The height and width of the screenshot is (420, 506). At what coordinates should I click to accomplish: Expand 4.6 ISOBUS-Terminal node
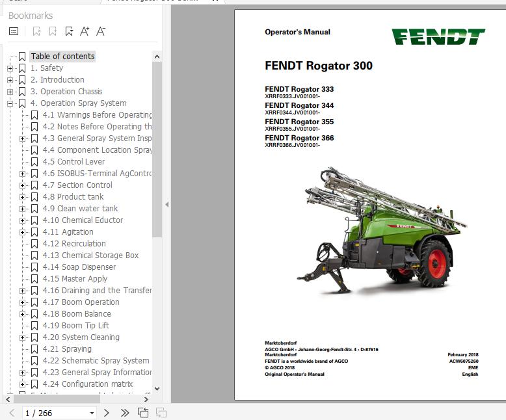pyautogui.click(x=22, y=174)
